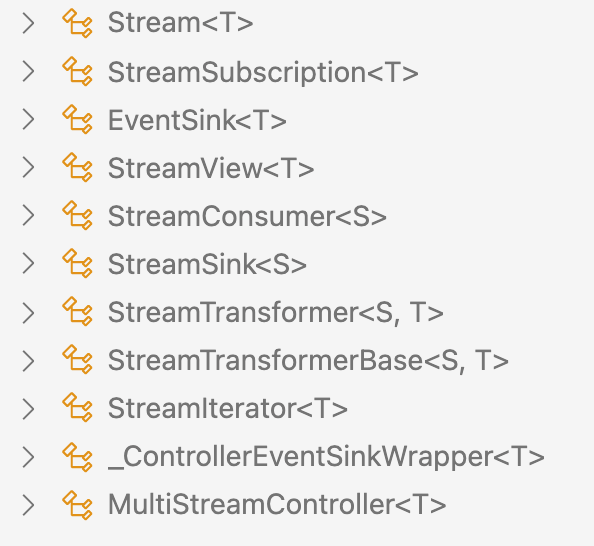This screenshot has height=546, width=594.
Task: Select the StreamTransformerBase<S, T> item
Action: (308, 360)
